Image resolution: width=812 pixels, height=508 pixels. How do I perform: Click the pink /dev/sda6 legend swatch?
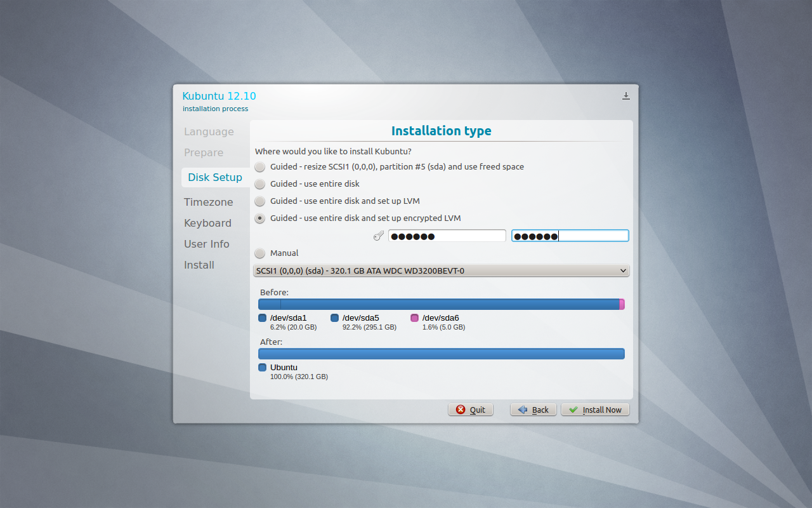[415, 318]
